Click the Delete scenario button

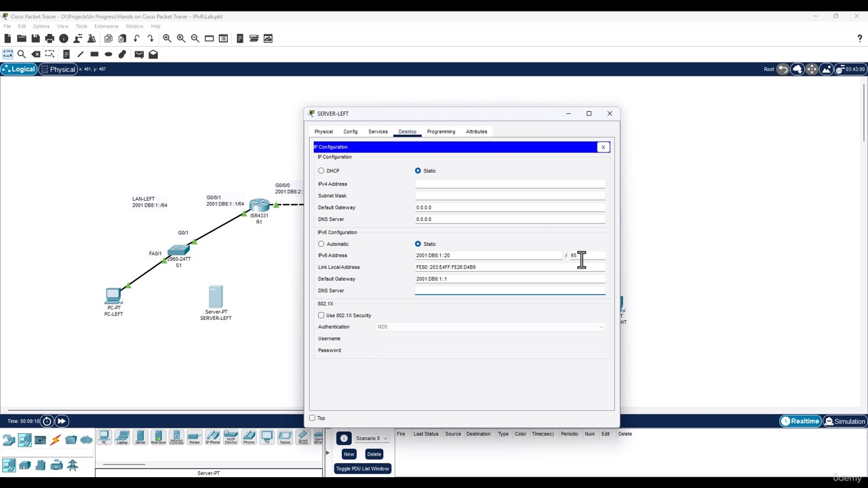374,454
